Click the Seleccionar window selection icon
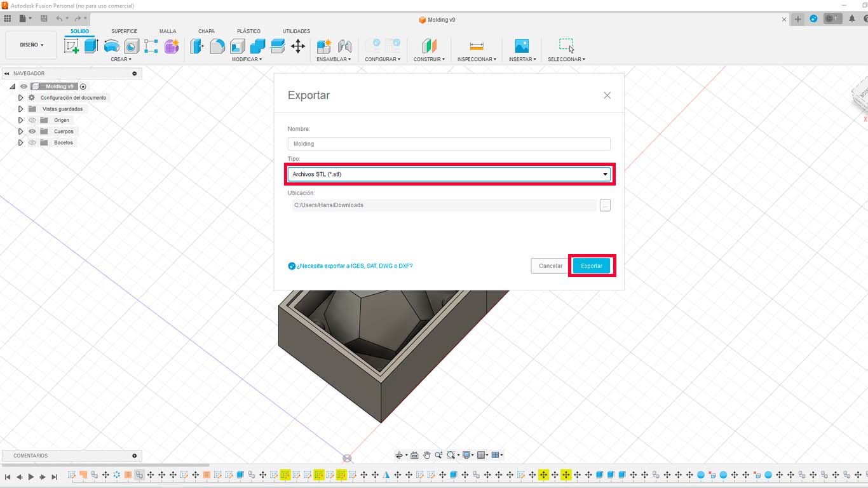Screen dimensions: 868x488 566,46
